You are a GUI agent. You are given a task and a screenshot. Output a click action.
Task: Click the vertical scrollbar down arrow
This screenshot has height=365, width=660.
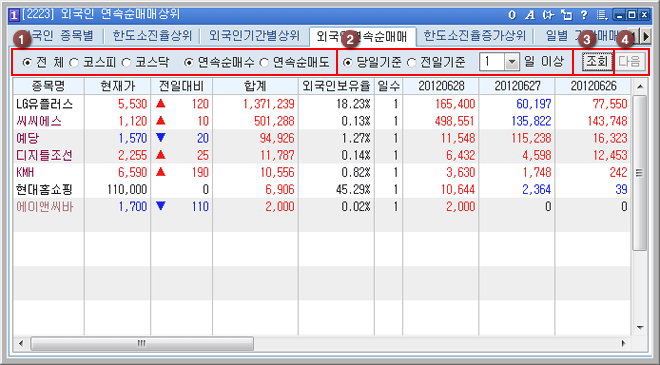(x=640, y=328)
